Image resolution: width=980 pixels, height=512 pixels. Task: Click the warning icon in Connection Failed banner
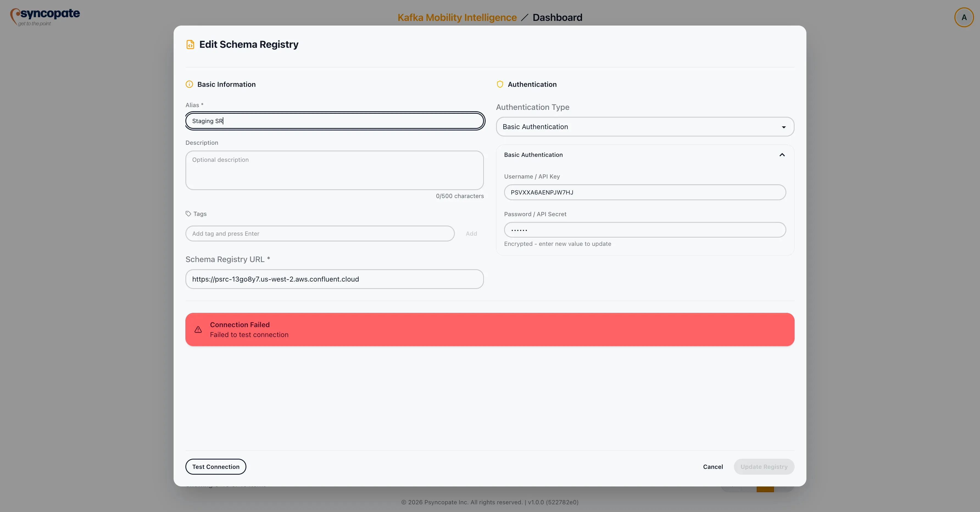(x=198, y=329)
